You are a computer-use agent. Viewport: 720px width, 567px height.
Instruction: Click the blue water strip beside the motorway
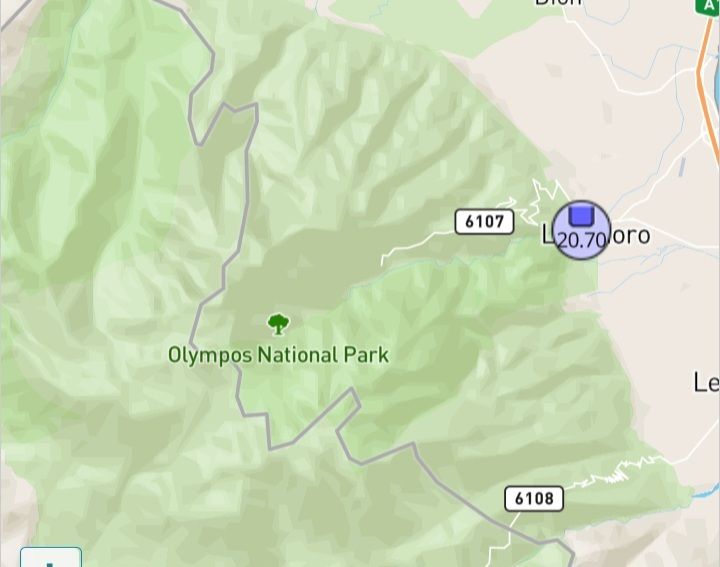tap(716, 78)
